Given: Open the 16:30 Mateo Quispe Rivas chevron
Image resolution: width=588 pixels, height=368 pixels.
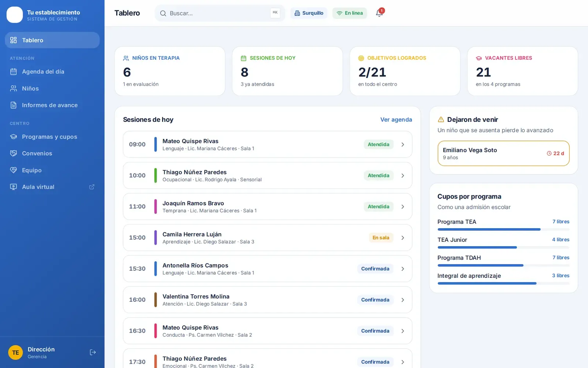Looking at the screenshot, I should pos(403,331).
